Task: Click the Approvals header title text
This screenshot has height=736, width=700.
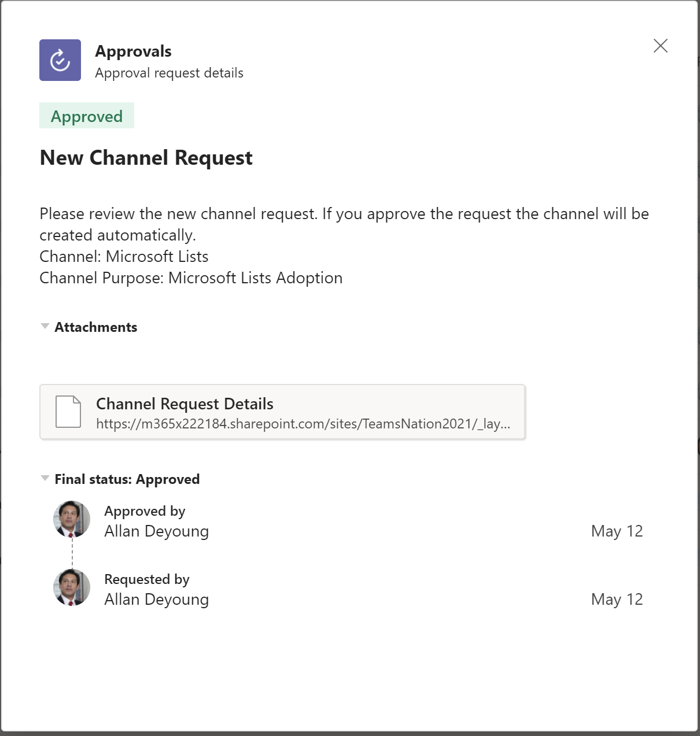Action: (x=133, y=51)
